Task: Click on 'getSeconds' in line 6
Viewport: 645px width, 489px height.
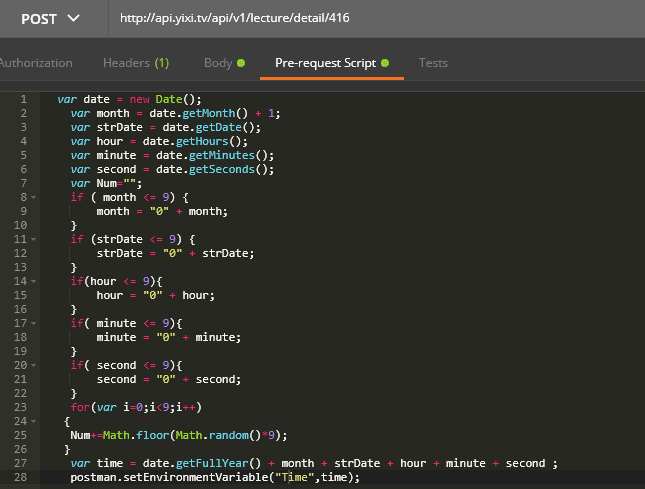Action: pyautogui.click(x=222, y=169)
